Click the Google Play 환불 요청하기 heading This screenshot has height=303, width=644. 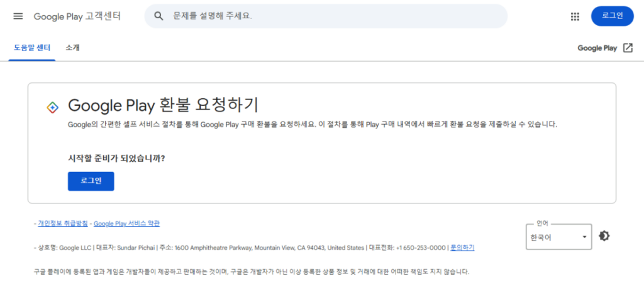163,106
